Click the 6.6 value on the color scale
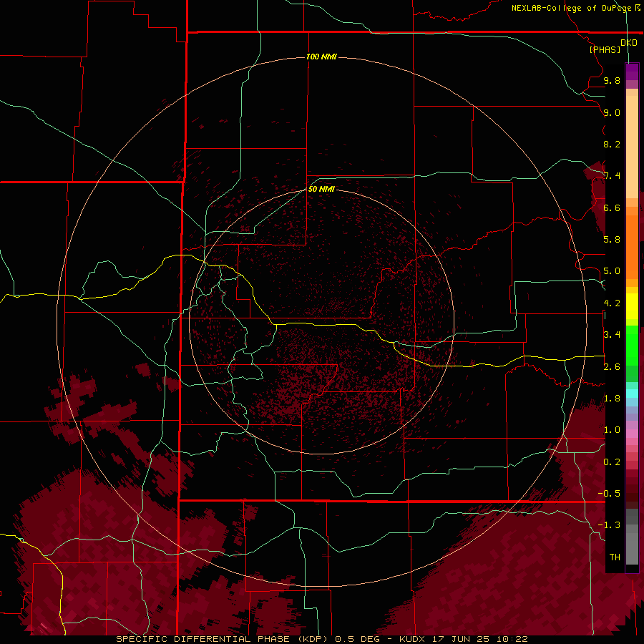 (612, 208)
